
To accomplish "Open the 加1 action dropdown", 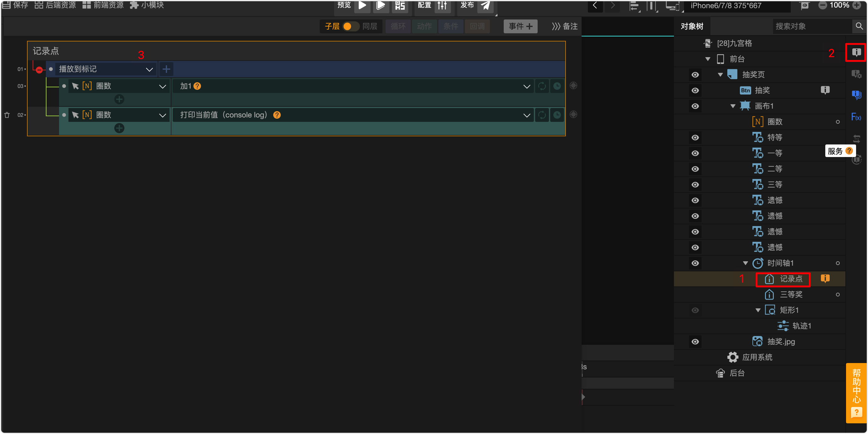I will click(x=526, y=86).
